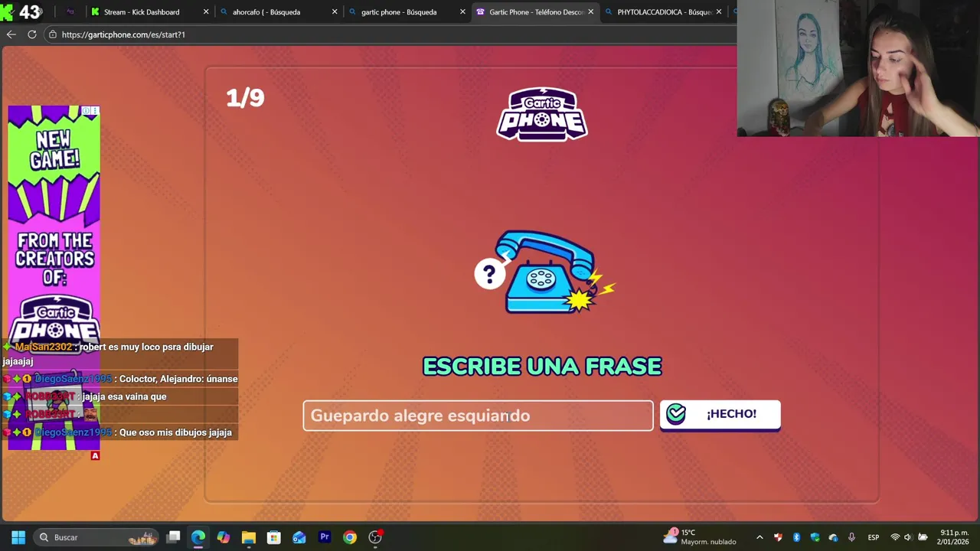The width and height of the screenshot is (980, 551).
Task: Close the Gartic Phone - Teléfono tab
Action: [590, 11]
